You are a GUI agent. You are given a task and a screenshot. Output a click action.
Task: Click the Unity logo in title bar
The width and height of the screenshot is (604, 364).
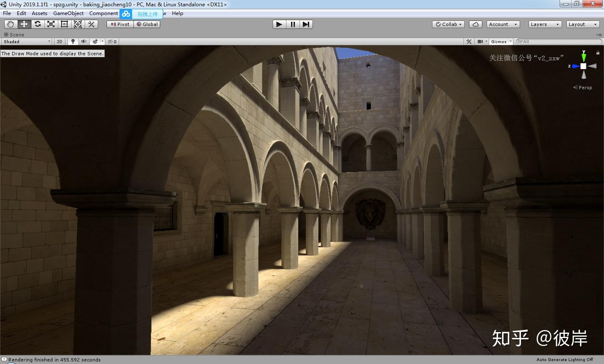click(x=4, y=4)
